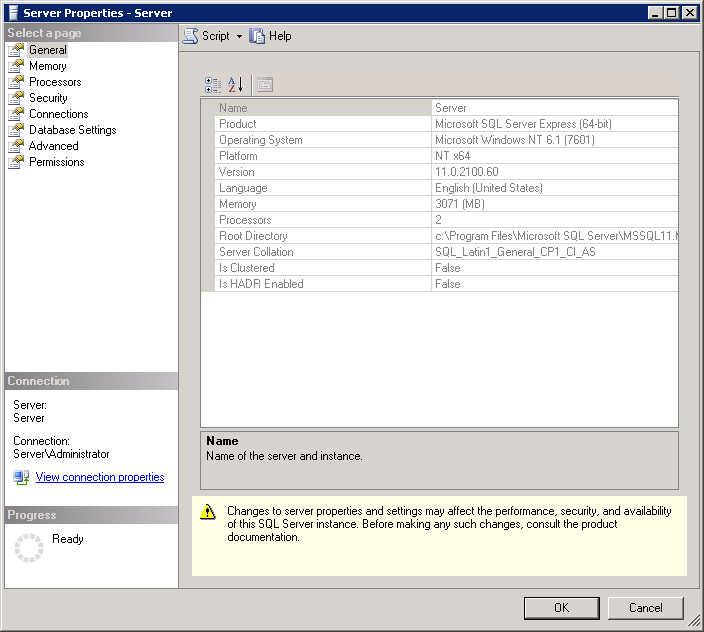
Task: Click the Security page icon
Action: pos(16,98)
